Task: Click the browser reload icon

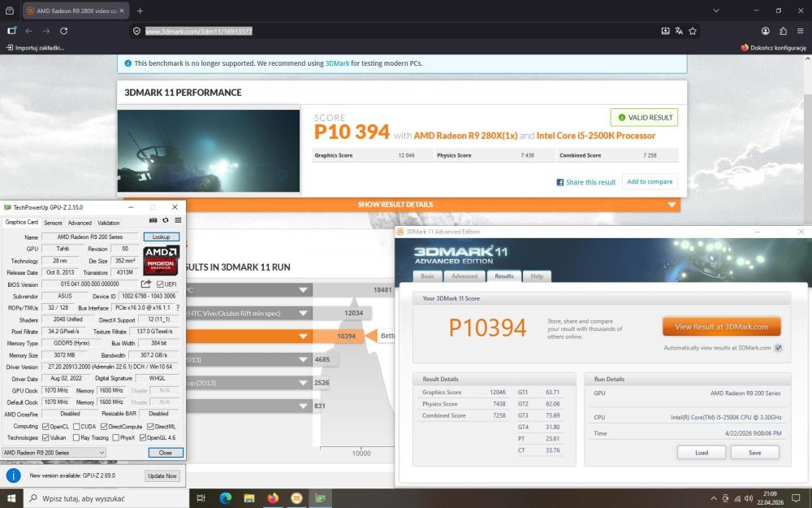Action: click(x=63, y=31)
